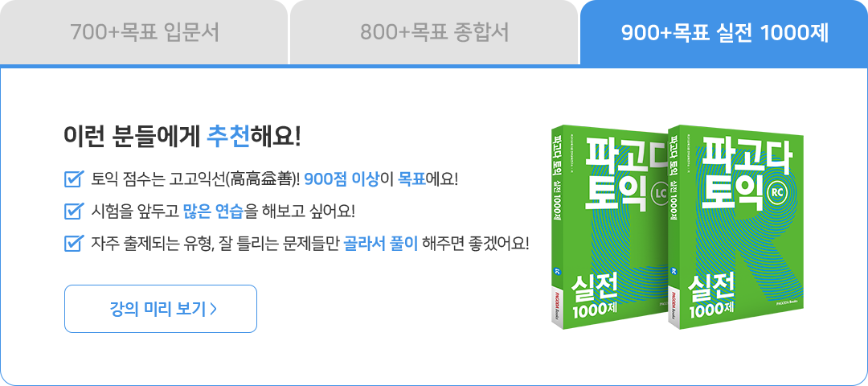Click the blue 900점 이상 highlighted text
Screen dimensions: 868x386
[x=341, y=179]
